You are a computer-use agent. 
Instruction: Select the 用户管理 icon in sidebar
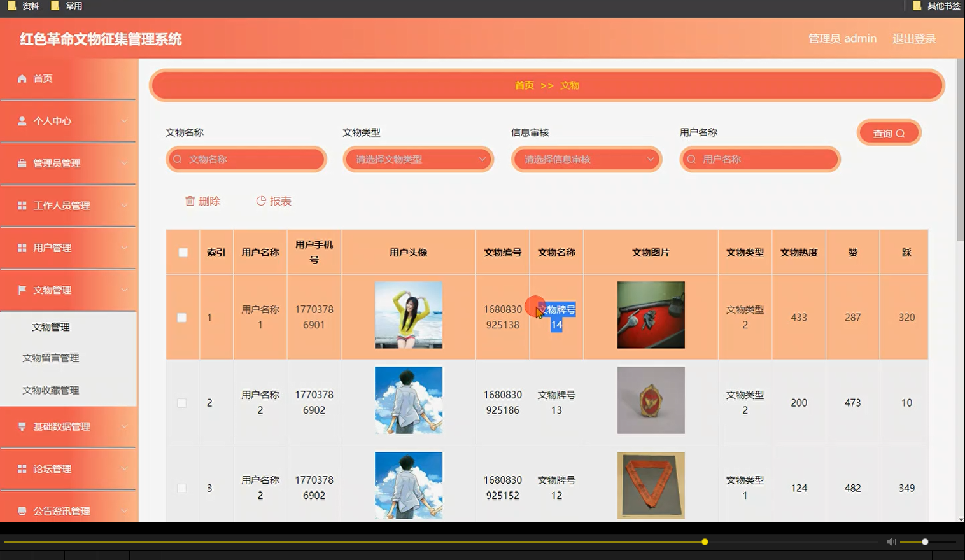tap(23, 248)
